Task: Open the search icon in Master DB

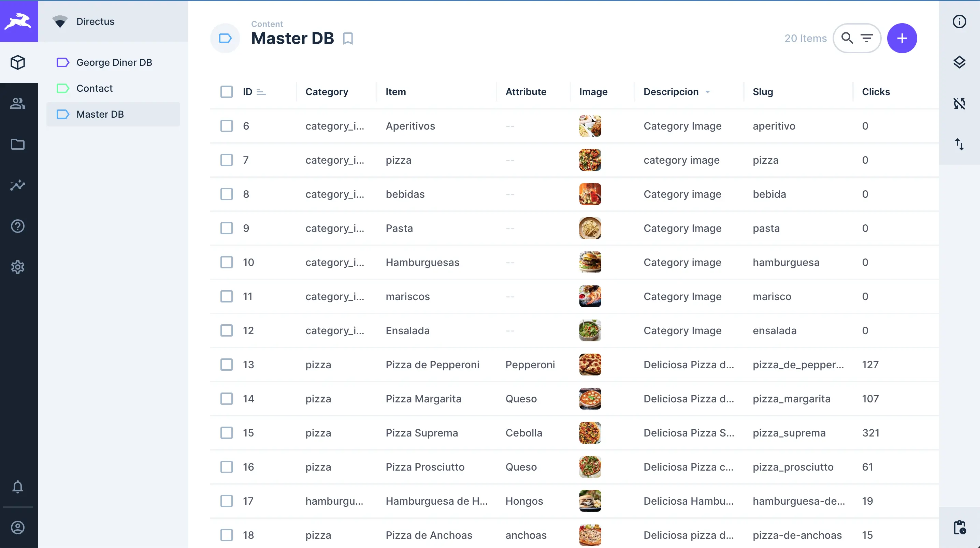Action: 847,38
